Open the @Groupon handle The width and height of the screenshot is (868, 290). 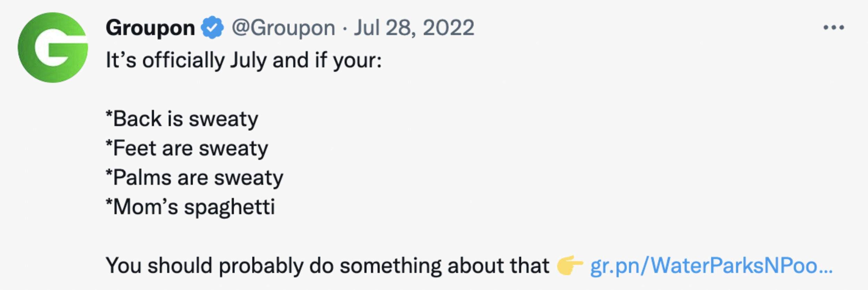pyautogui.click(x=283, y=28)
